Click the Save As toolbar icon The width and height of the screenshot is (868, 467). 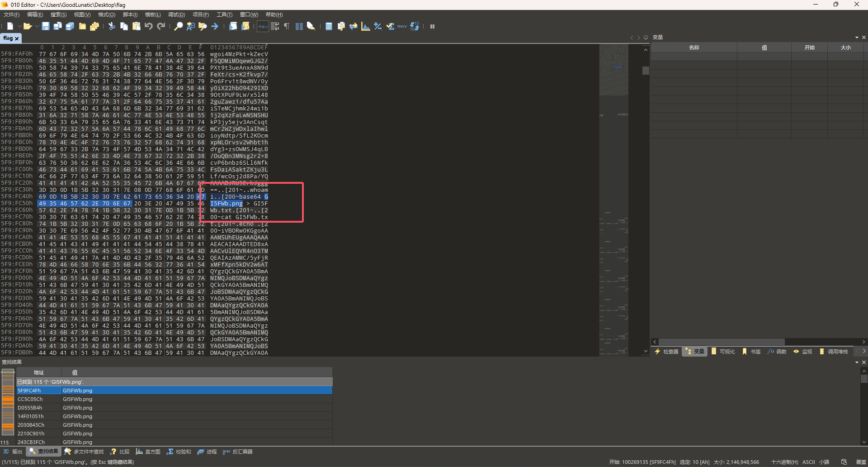click(x=57, y=26)
